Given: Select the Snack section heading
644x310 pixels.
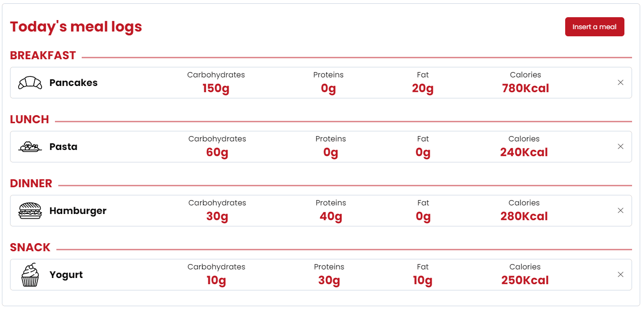Looking at the screenshot, I should point(30,247).
